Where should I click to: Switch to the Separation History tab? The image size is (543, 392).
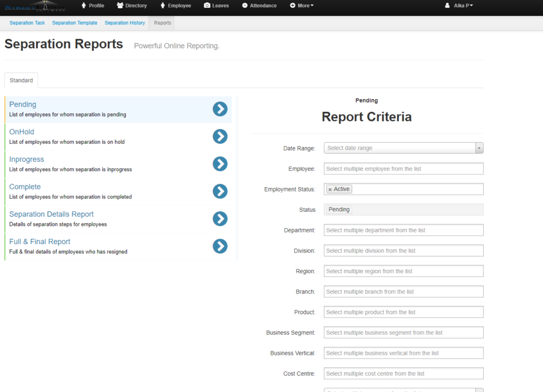click(125, 23)
